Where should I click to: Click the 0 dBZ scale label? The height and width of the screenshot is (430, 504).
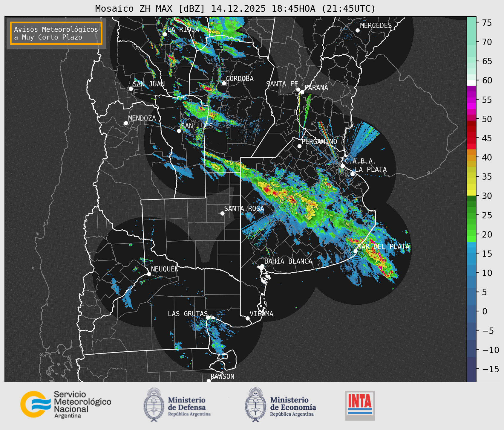[485, 311]
